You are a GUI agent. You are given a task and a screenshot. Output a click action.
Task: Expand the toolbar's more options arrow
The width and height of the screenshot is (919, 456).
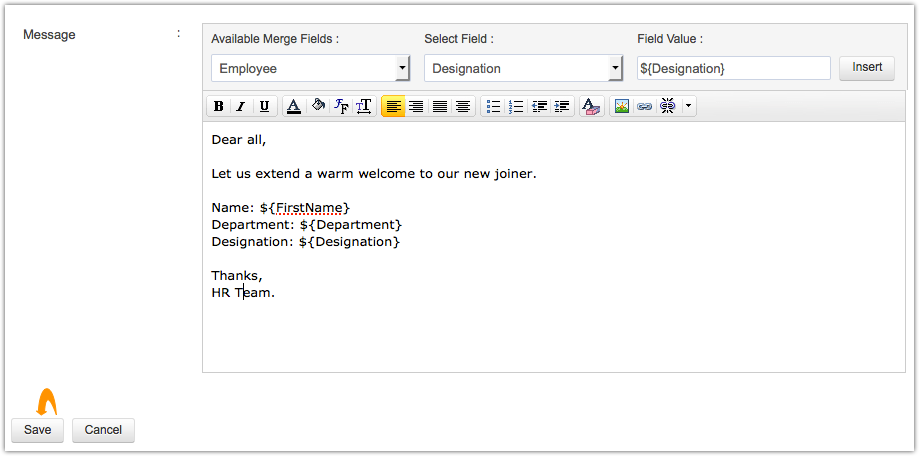point(688,106)
